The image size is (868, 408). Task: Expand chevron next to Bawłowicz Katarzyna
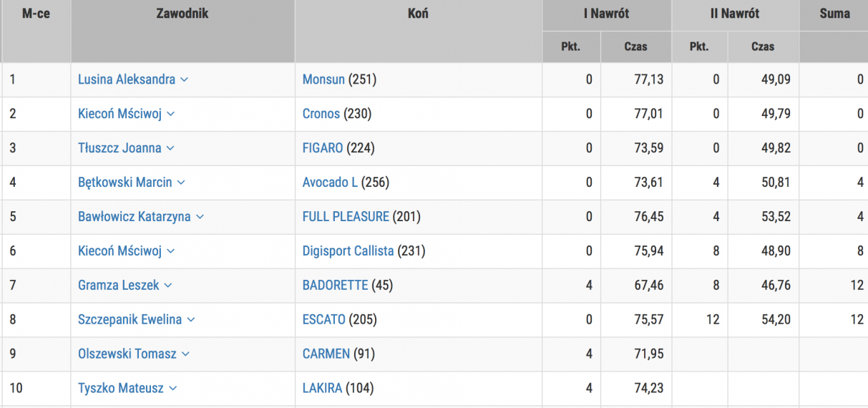200,217
